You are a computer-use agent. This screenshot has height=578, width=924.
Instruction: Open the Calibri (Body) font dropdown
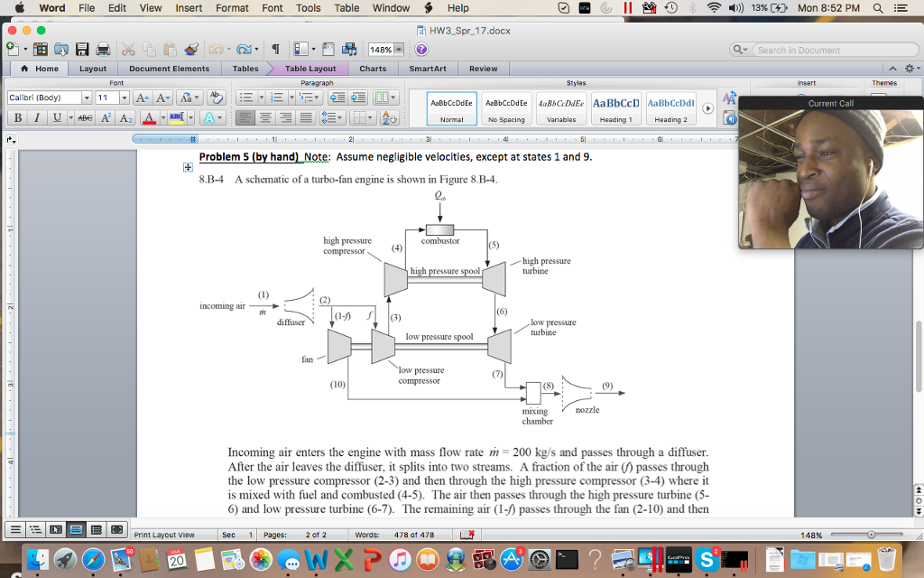87,98
